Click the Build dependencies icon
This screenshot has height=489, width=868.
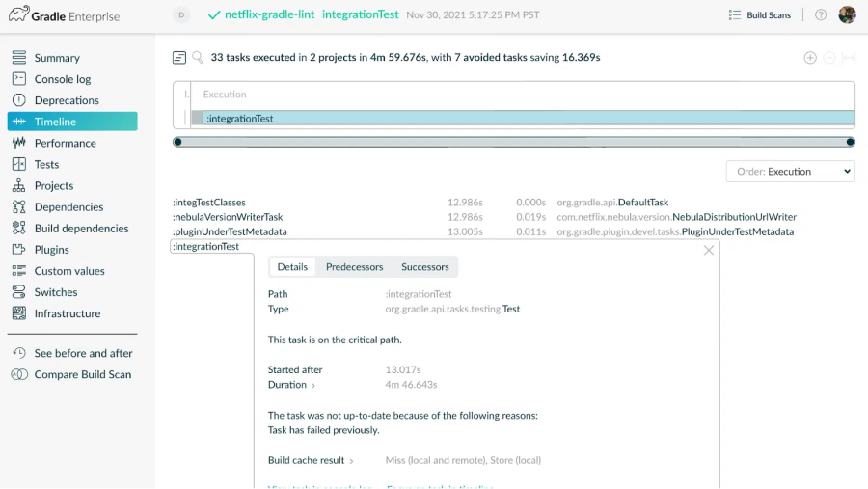(x=19, y=229)
